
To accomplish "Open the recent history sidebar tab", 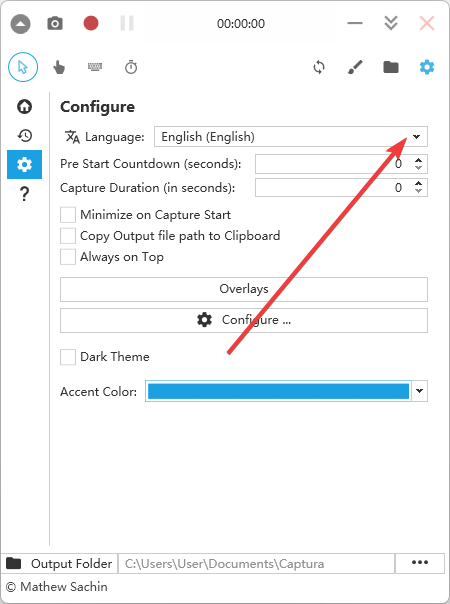I will tap(24, 135).
